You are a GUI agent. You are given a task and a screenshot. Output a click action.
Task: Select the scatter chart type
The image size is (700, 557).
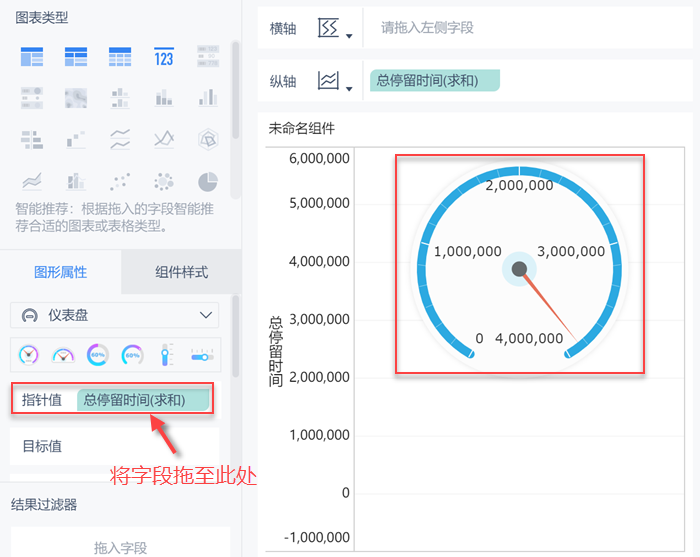pyautogui.click(x=120, y=181)
